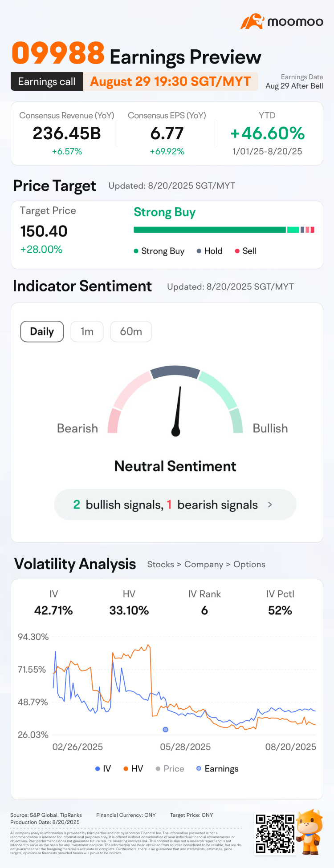Toggle the HV legend item
The width and height of the screenshot is (334, 868).
point(133,769)
